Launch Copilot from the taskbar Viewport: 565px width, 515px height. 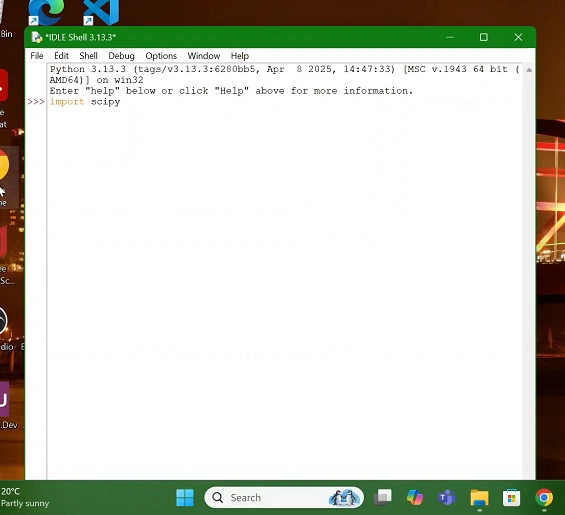pos(415,497)
